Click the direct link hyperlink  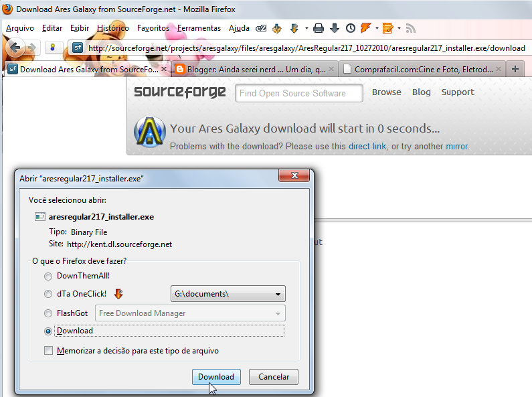(x=367, y=146)
